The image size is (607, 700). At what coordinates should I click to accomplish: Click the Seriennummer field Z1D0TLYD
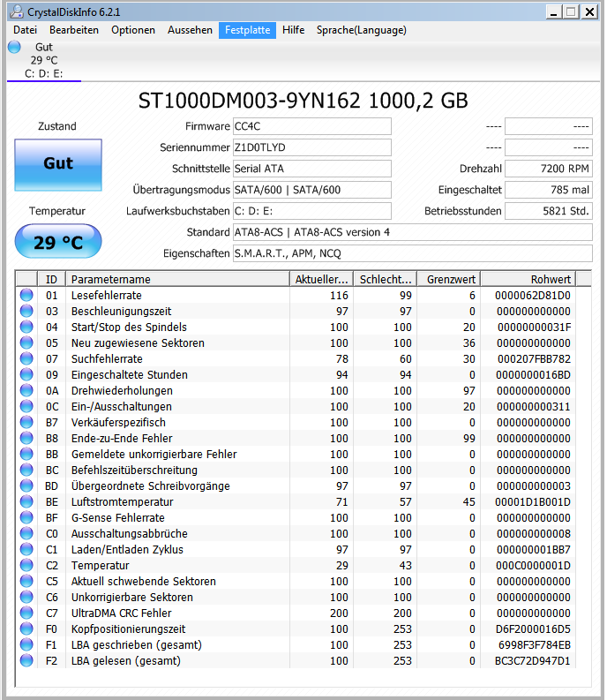312,147
